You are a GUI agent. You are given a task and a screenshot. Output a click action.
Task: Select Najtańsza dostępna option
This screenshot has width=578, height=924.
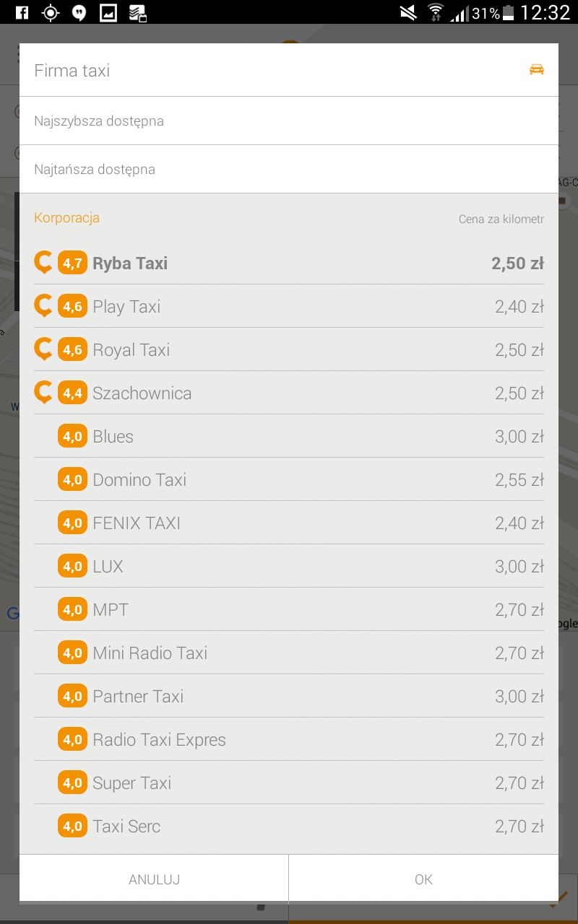point(289,169)
